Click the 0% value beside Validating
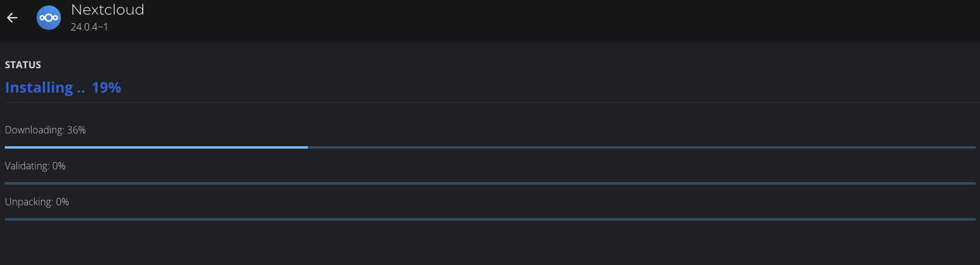The height and width of the screenshot is (265, 980). (59, 166)
